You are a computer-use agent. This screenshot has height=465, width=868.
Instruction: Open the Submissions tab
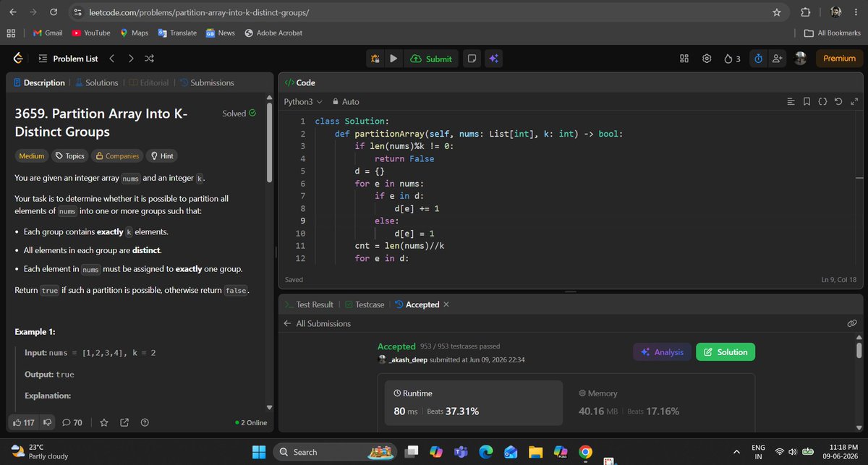(x=206, y=82)
